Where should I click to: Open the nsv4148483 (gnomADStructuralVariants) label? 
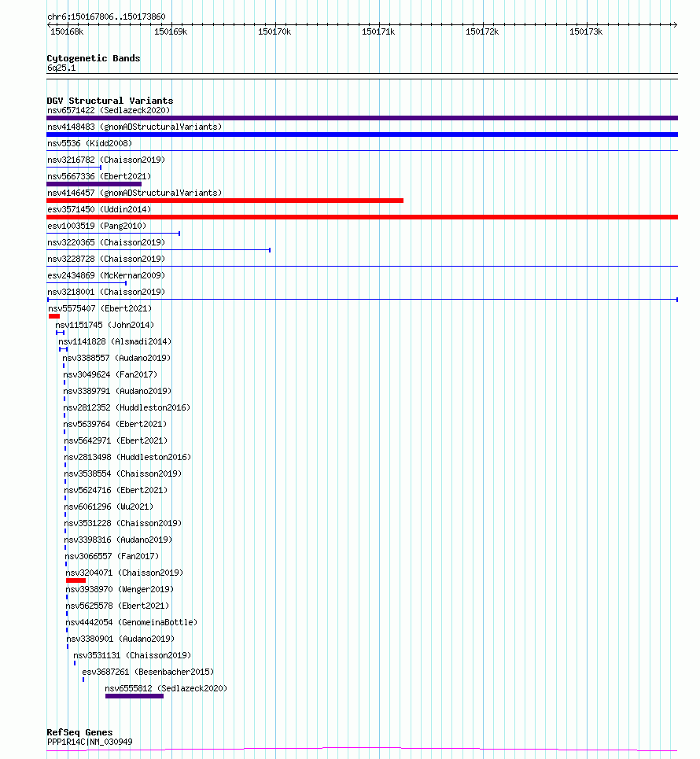134,127
